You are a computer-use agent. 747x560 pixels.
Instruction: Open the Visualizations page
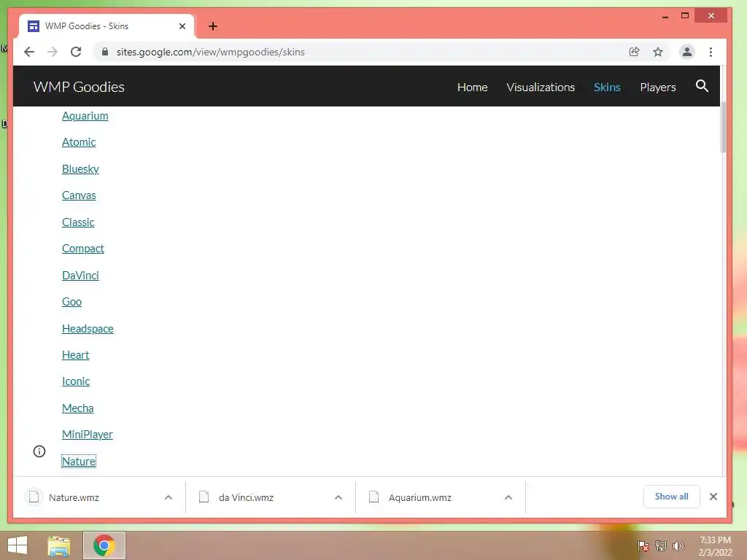click(541, 87)
